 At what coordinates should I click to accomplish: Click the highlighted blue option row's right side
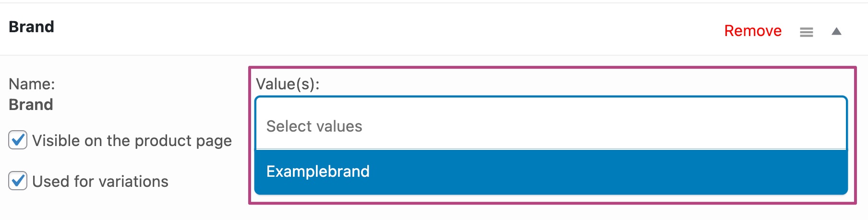pyautogui.click(x=720, y=171)
